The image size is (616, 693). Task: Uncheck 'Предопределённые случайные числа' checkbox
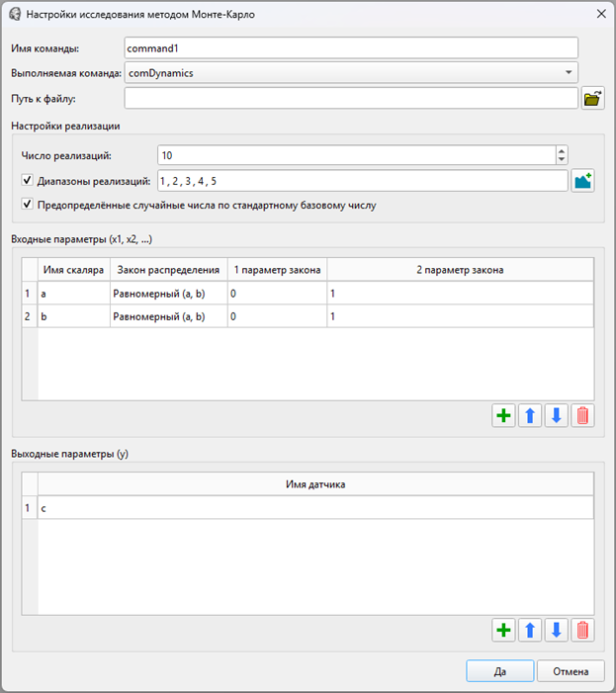click(27, 205)
